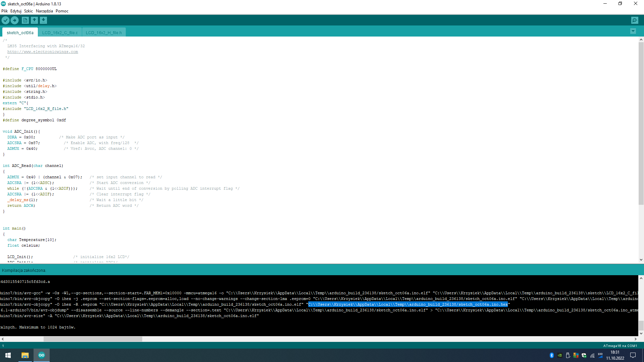Image resolution: width=644 pixels, height=362 pixels.
Task: Open the Action Center notifications icon
Action: (x=633, y=355)
